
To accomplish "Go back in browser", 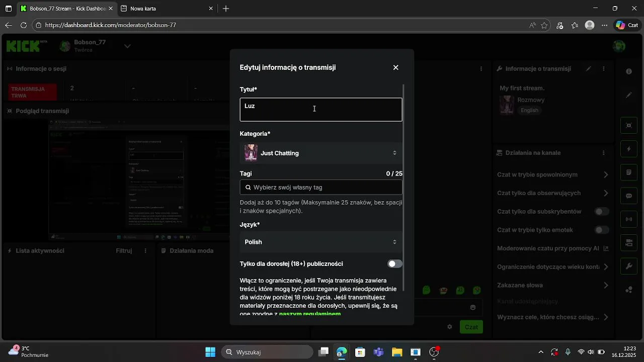I will point(8,25).
